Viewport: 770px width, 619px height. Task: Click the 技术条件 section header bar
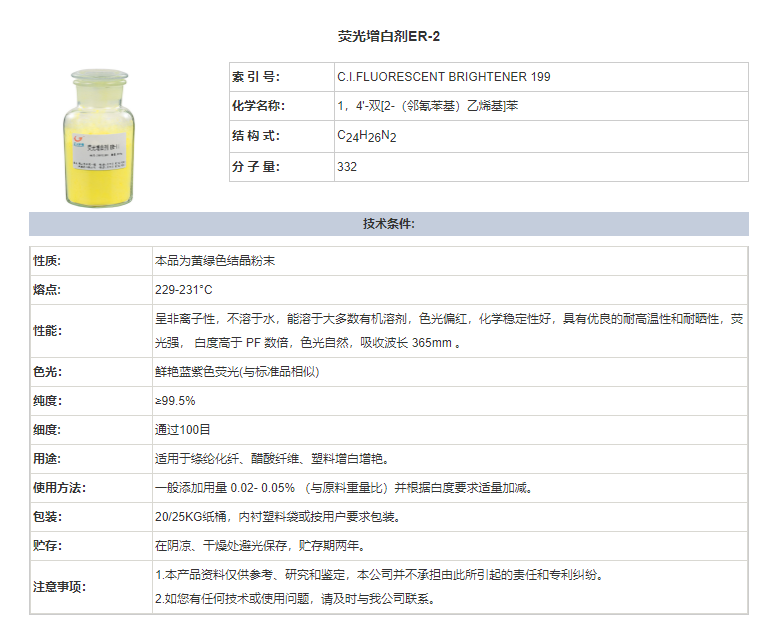[x=388, y=224]
